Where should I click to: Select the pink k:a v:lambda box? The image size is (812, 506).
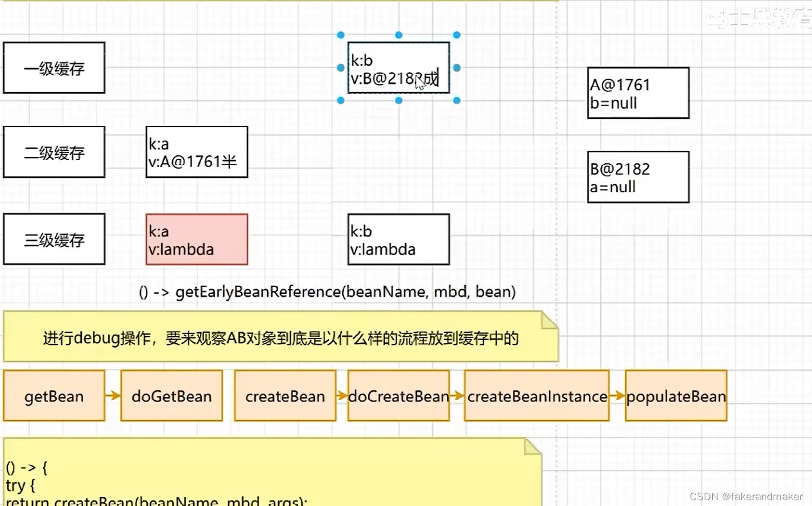tap(197, 239)
